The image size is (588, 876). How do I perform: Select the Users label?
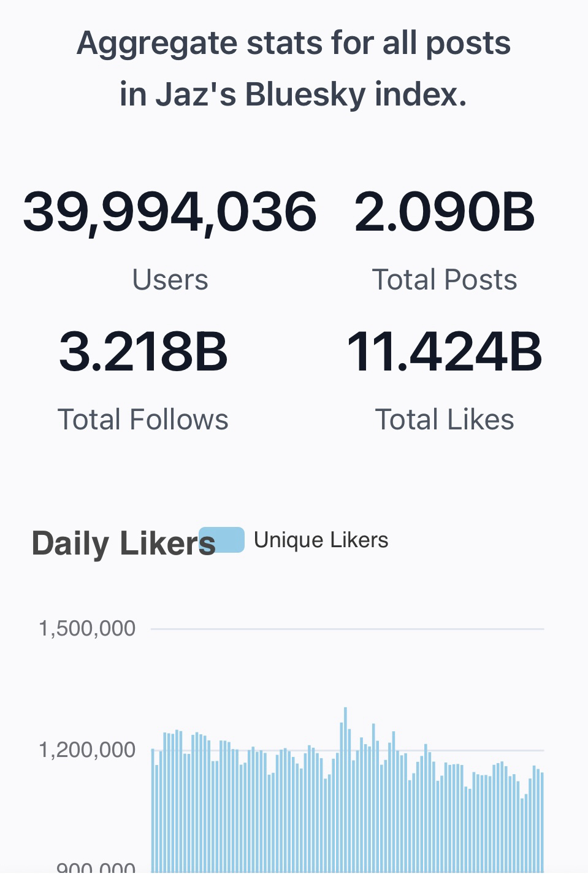170,280
